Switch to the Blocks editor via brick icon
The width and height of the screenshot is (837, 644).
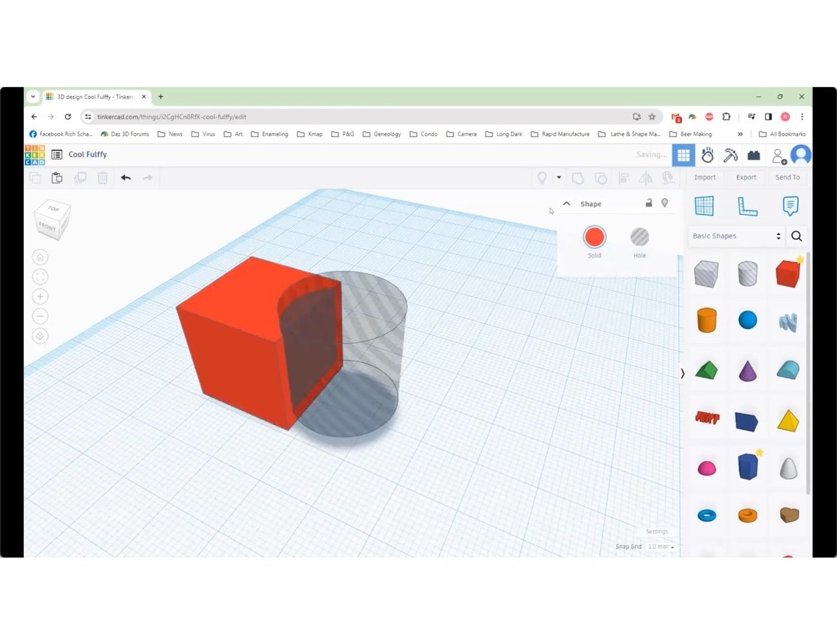pyautogui.click(x=754, y=155)
